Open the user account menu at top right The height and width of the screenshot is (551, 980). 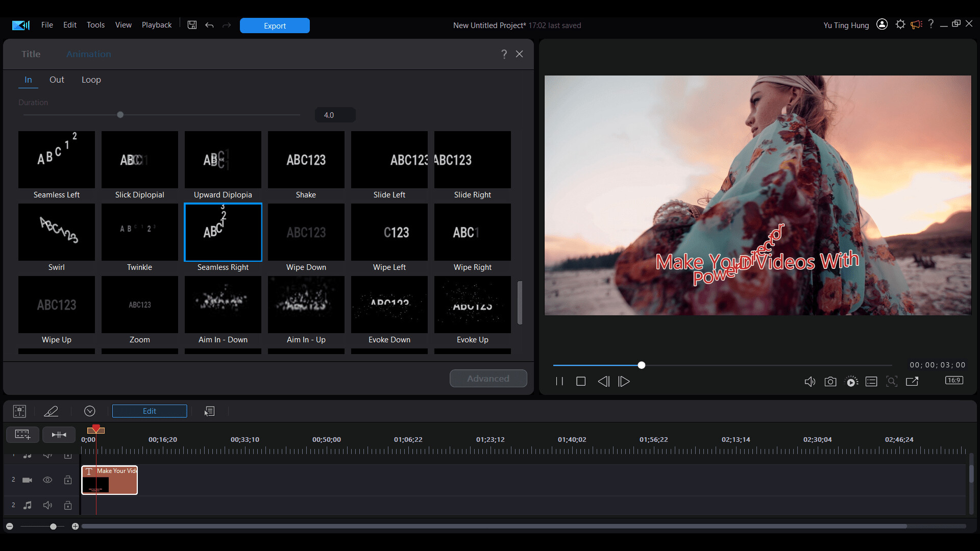pyautogui.click(x=881, y=24)
